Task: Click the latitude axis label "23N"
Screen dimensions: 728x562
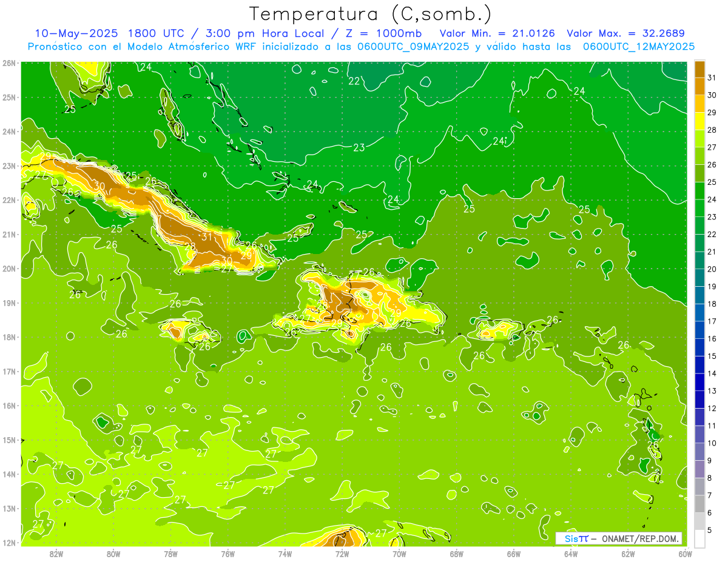Action: (9, 166)
